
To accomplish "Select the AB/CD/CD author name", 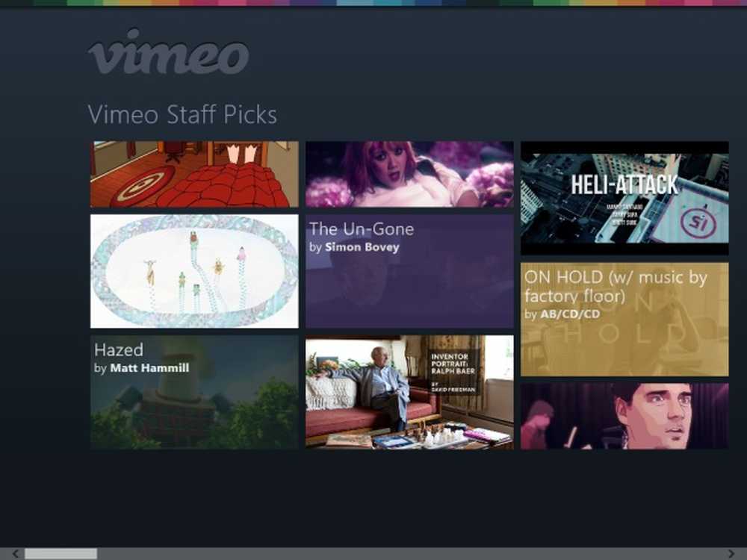I will pyautogui.click(x=570, y=314).
